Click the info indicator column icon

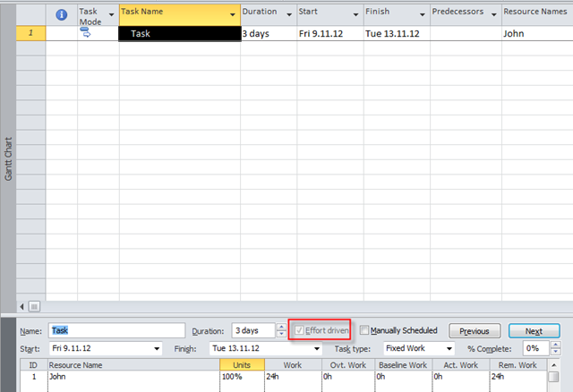61,14
